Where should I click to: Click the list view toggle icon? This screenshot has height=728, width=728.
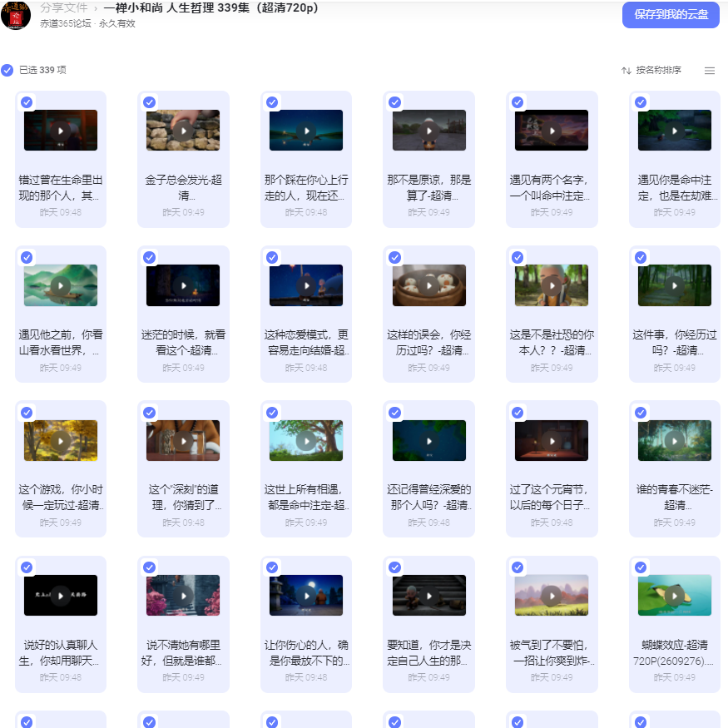click(709, 71)
